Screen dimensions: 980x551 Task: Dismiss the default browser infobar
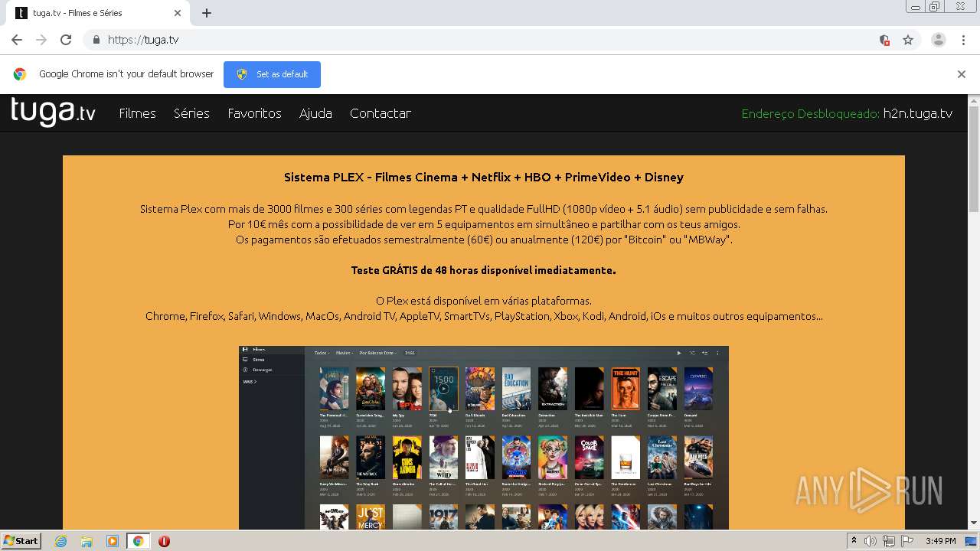[962, 74]
